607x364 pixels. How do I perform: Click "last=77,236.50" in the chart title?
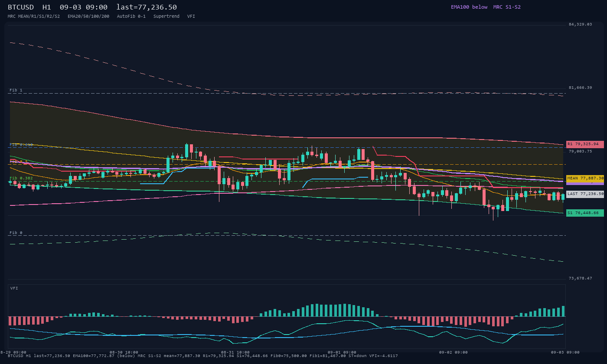[x=147, y=7]
